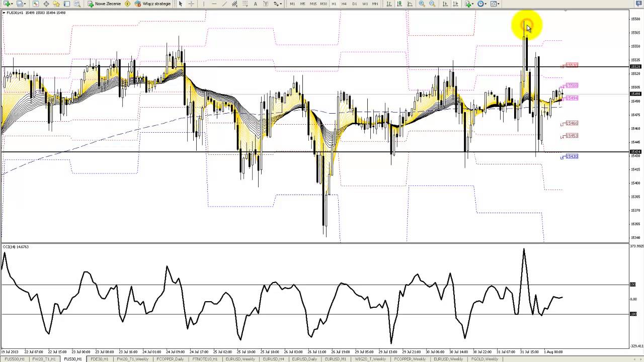Screen dimensions: 644x362
Task: Click the profiles icon
Action: [x=20, y=4]
